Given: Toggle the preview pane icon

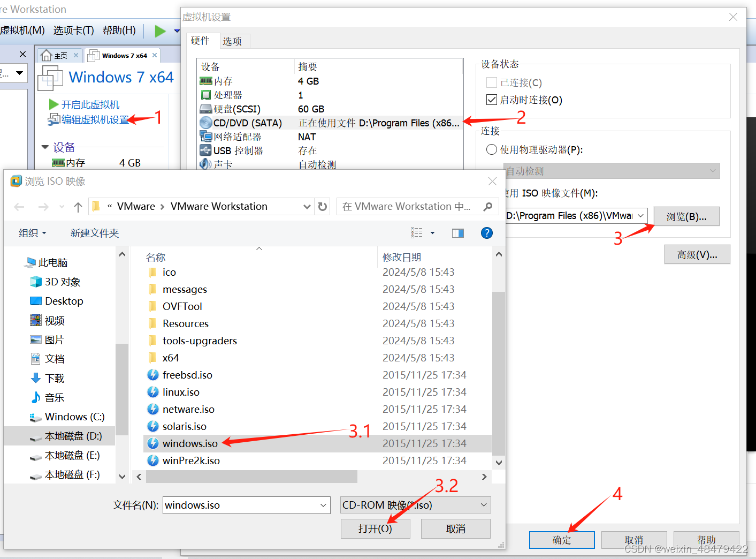Looking at the screenshot, I should click(x=458, y=233).
